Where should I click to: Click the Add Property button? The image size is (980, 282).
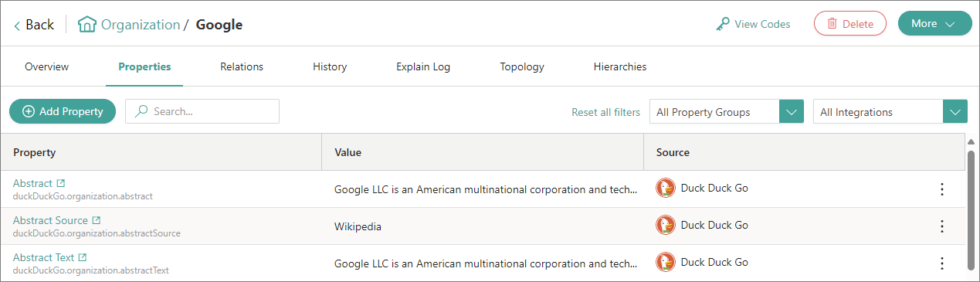click(x=63, y=111)
